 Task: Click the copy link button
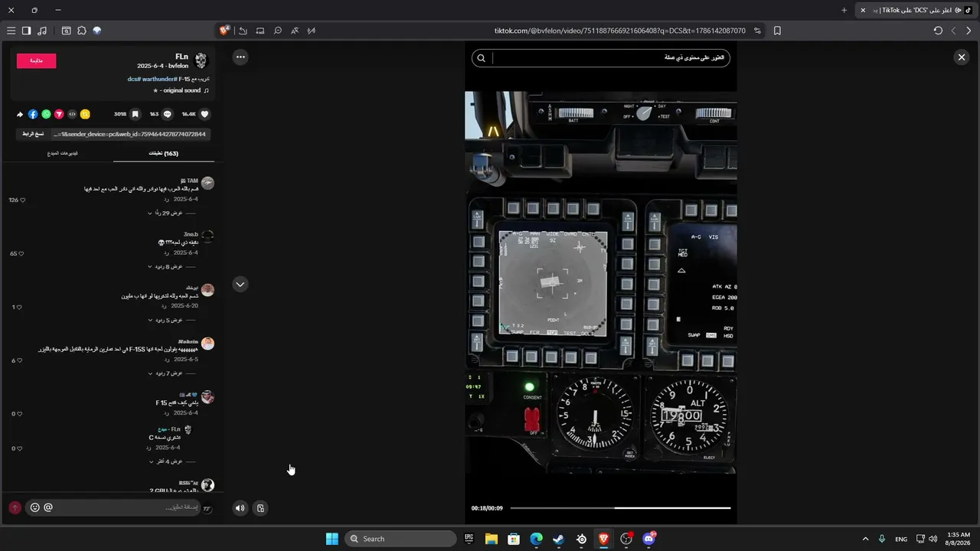pos(33,134)
